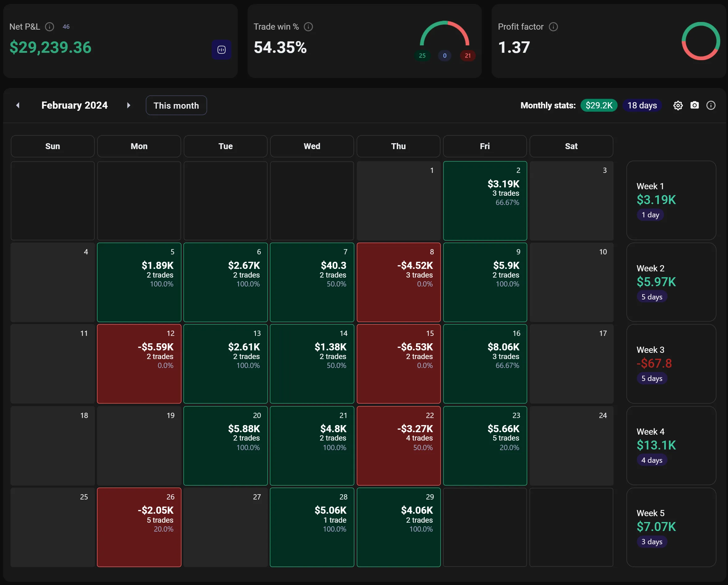
Task: Click calendar info icon beside camera
Action: (711, 105)
